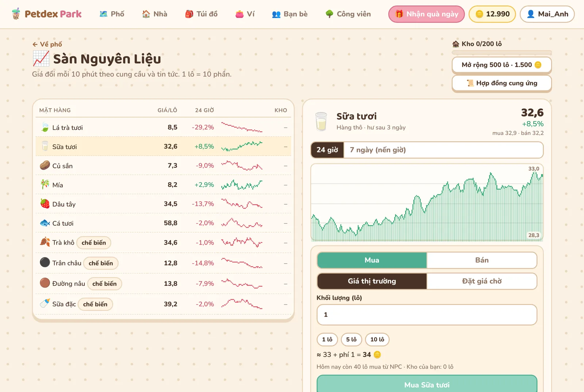The width and height of the screenshot is (584, 392).
Task: Click the bottle icon for Sữa đặc
Action: coord(45,303)
